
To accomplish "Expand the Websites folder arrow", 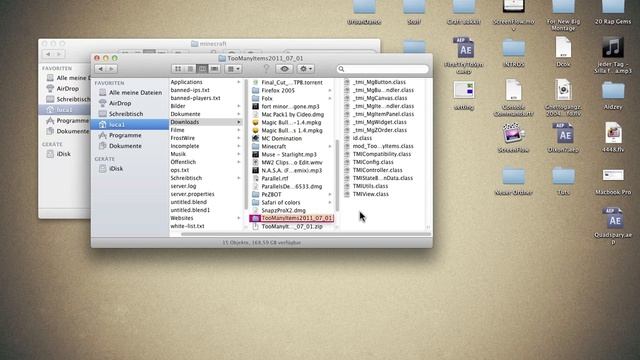I will (x=239, y=218).
